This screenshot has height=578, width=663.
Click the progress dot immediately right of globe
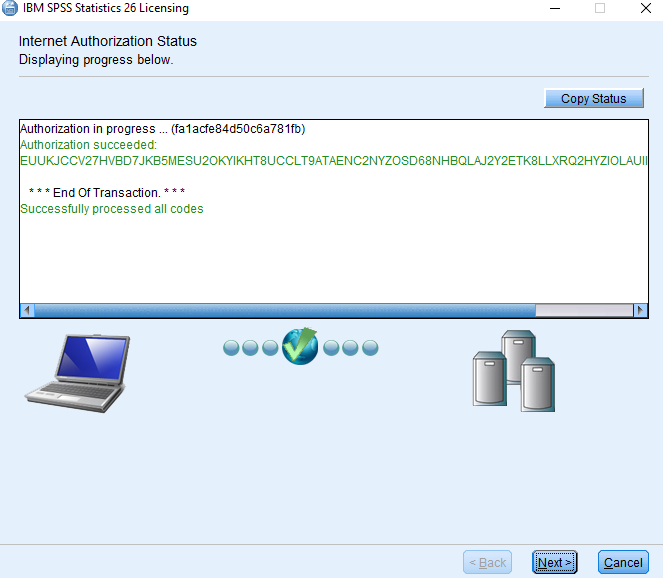331,348
